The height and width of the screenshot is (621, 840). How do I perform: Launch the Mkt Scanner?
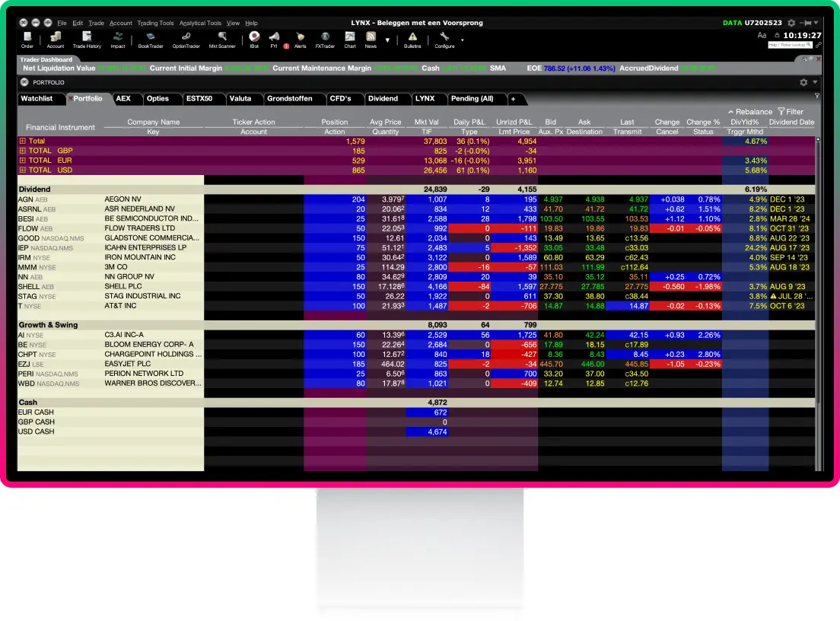[222, 40]
